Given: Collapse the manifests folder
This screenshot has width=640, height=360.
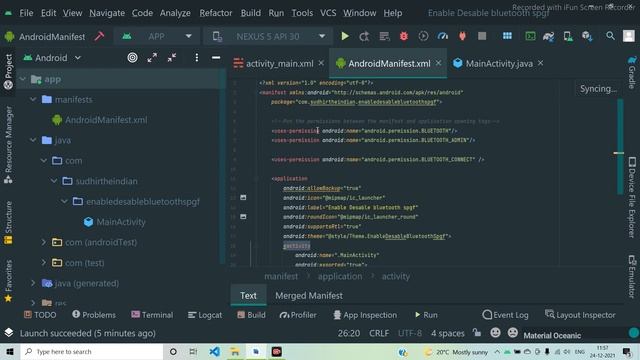Looking at the screenshot, I should 33,99.
